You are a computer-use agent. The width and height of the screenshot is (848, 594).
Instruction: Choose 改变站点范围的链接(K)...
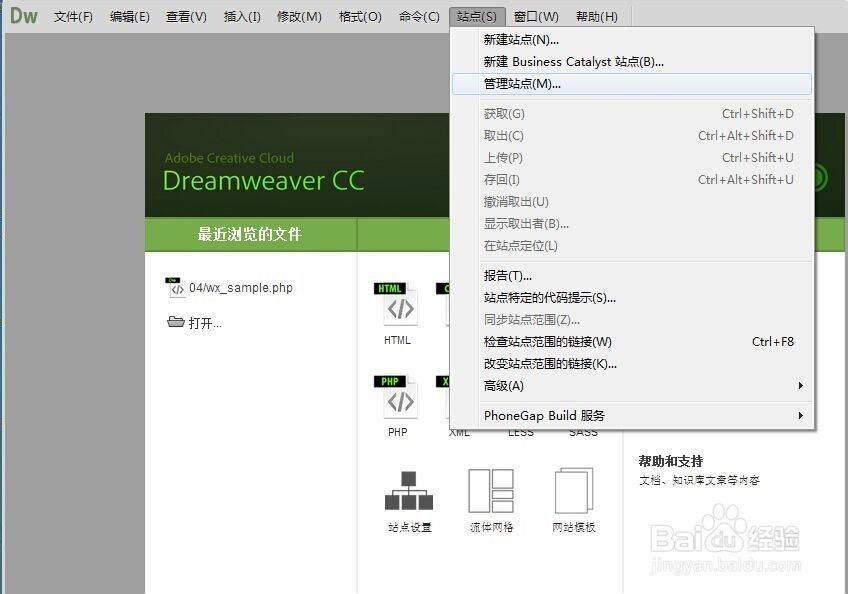(x=632, y=364)
